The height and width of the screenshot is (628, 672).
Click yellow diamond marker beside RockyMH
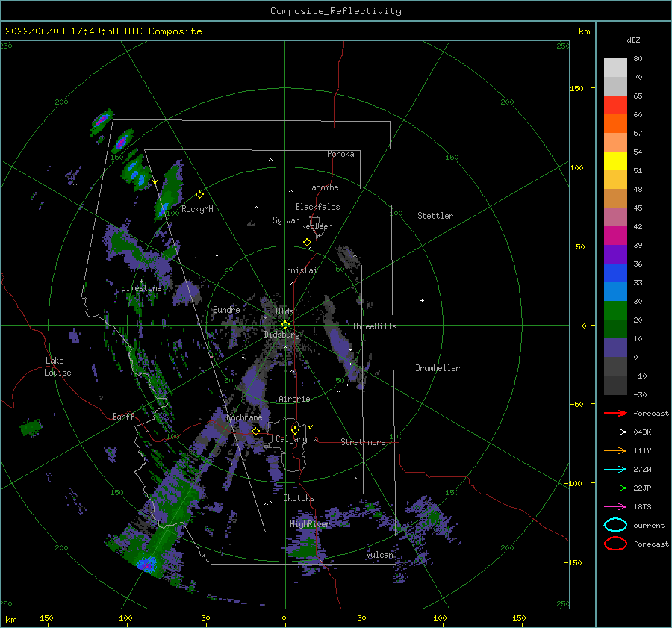click(199, 195)
